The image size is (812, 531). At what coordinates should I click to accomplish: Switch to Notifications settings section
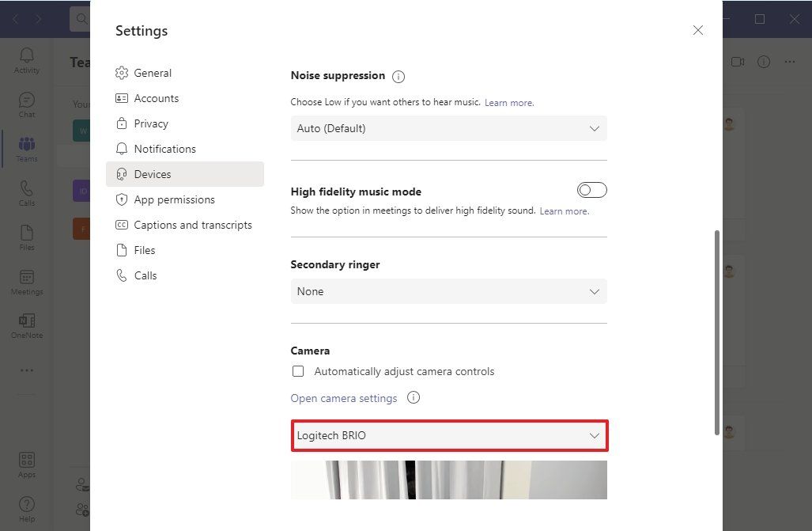pos(164,149)
